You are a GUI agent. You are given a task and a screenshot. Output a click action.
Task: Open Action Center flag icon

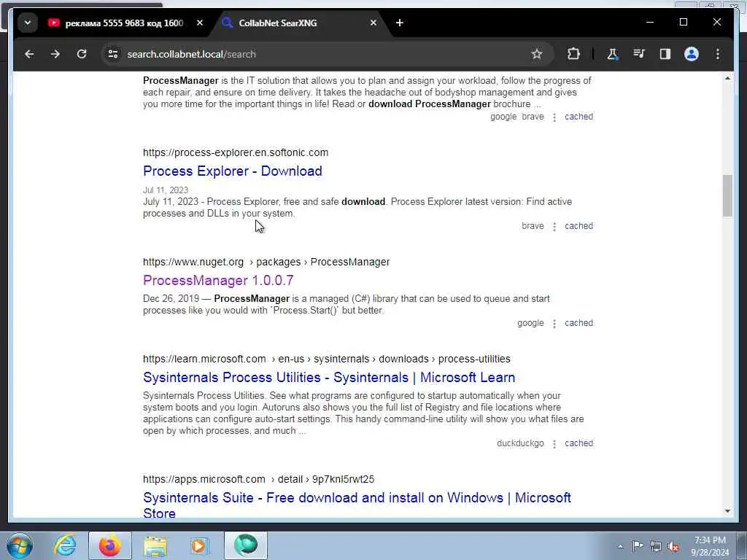tap(638, 546)
